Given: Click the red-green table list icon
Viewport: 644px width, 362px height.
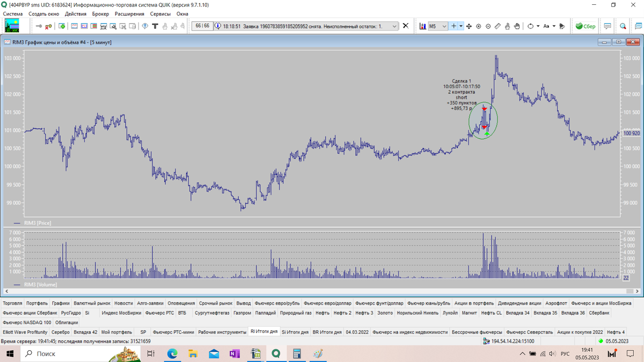Looking at the screenshot, I should (x=93, y=26).
